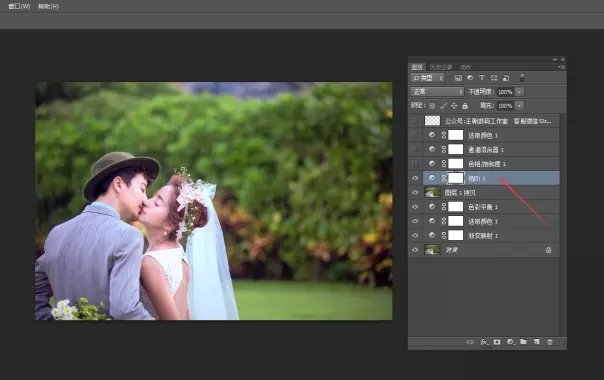Open the 窗口(W) menu
Image resolution: width=604 pixels, height=380 pixels.
tap(19, 6)
